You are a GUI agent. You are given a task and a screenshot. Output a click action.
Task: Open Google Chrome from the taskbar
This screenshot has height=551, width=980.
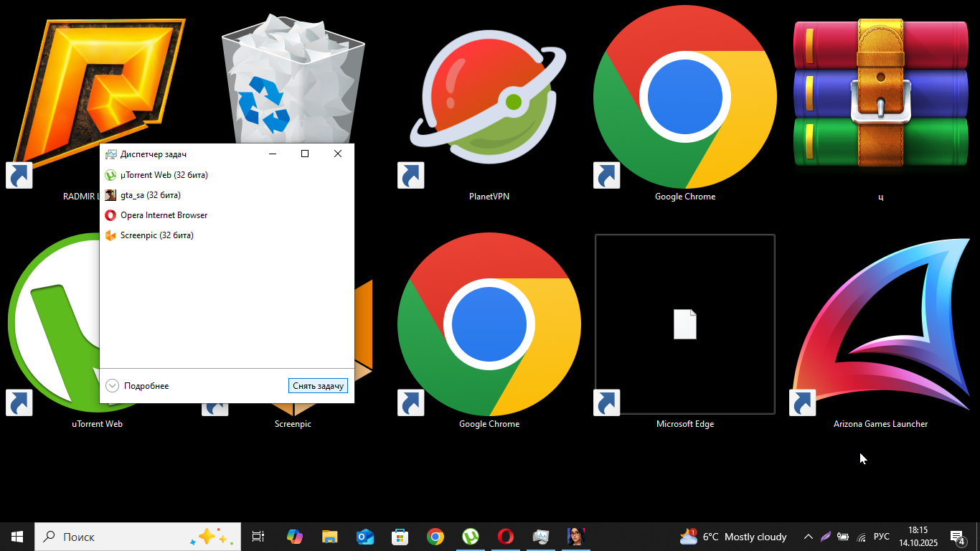pyautogui.click(x=435, y=537)
